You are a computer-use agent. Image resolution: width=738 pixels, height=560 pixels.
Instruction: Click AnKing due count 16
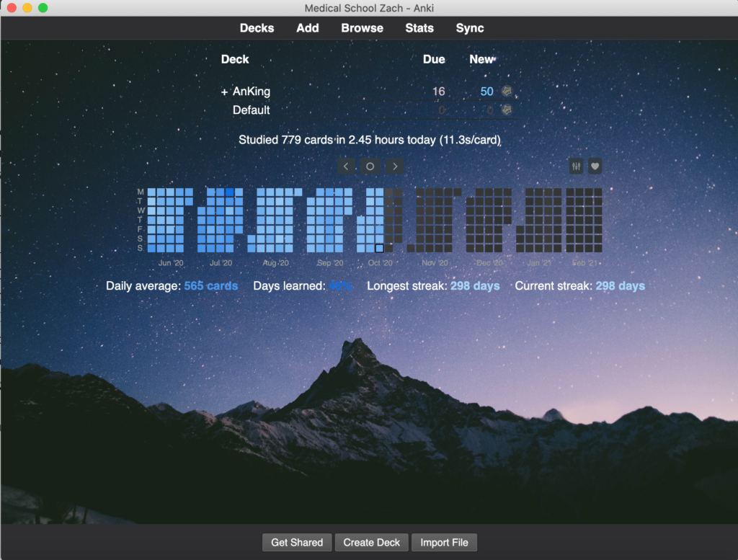pyautogui.click(x=439, y=92)
